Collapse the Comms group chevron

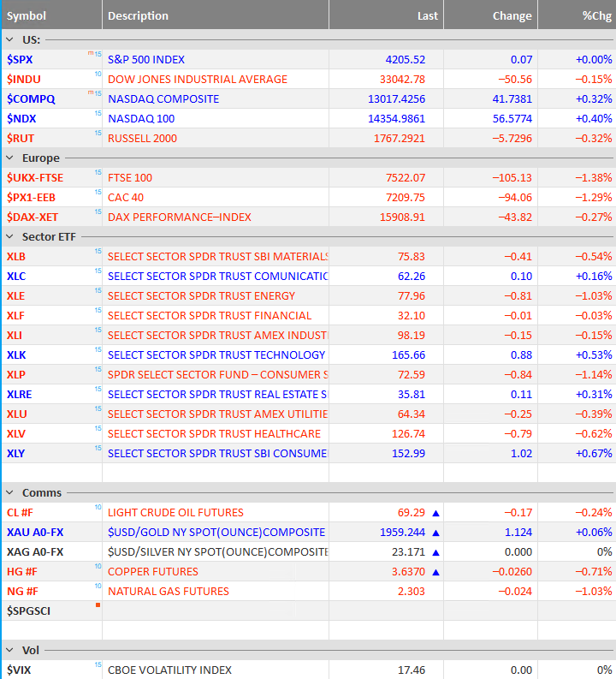pyautogui.click(x=9, y=493)
